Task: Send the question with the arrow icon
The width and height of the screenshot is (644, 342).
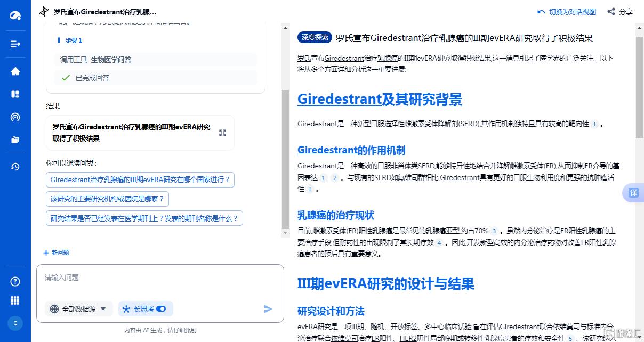Action: click(x=268, y=309)
